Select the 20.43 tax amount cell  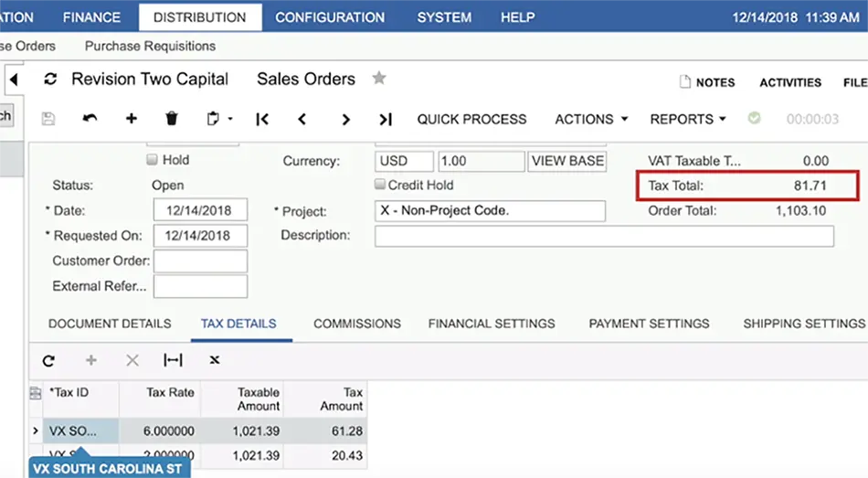click(325, 456)
